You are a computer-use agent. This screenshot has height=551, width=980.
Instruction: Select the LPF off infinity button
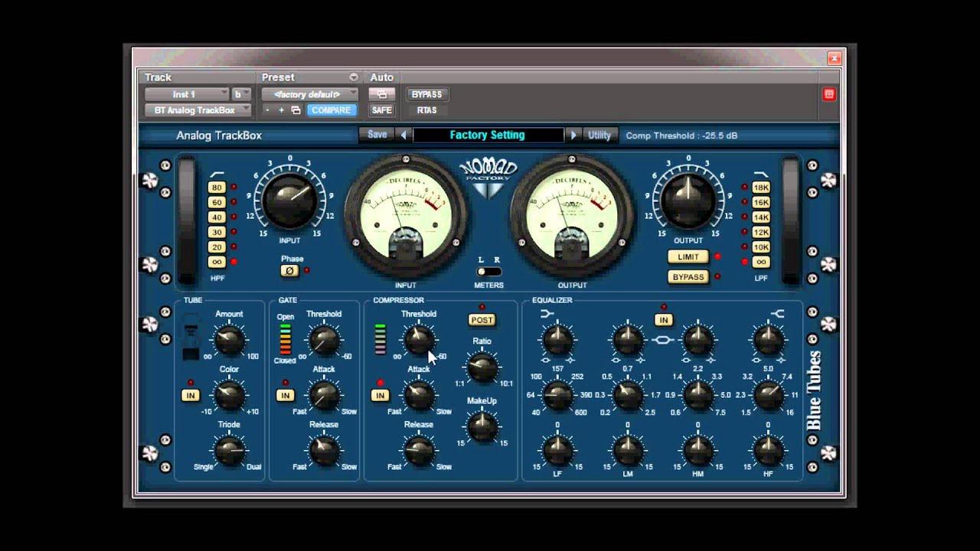pyautogui.click(x=760, y=262)
